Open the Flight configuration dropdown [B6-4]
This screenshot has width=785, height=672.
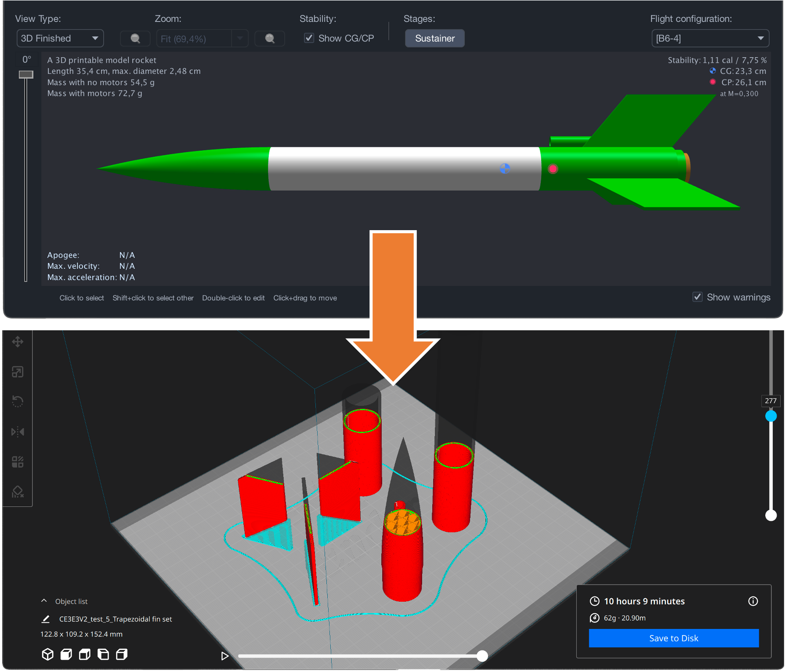coord(710,38)
